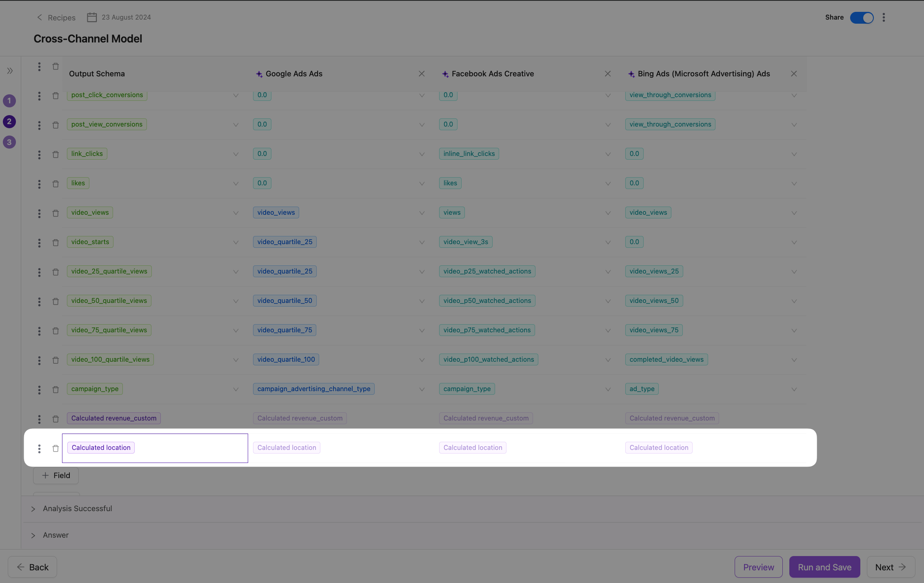924x583 pixels.
Task: Click the video_p50_watched_actions tag
Action: 487,300
